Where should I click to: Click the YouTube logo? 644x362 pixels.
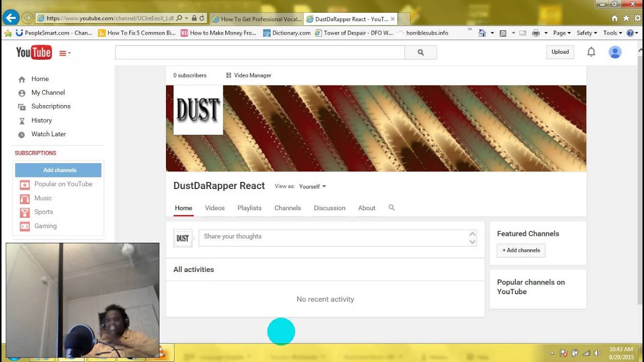pos(34,52)
